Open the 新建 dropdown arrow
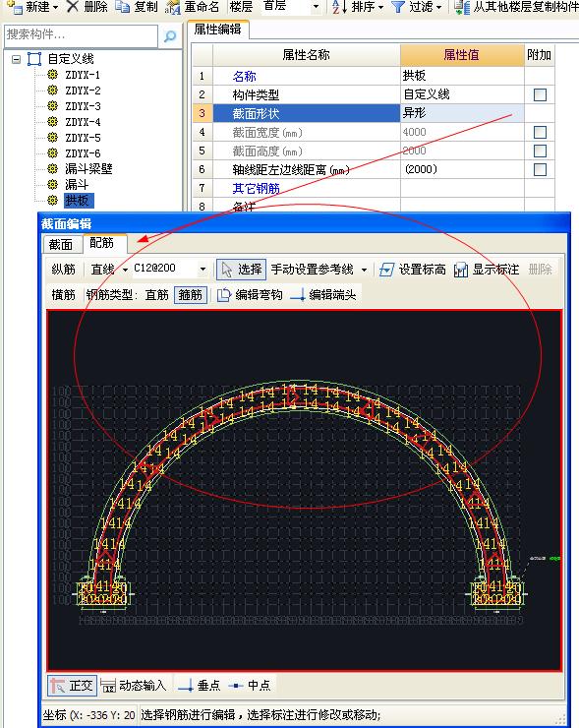This screenshot has width=579, height=728. 56,7
